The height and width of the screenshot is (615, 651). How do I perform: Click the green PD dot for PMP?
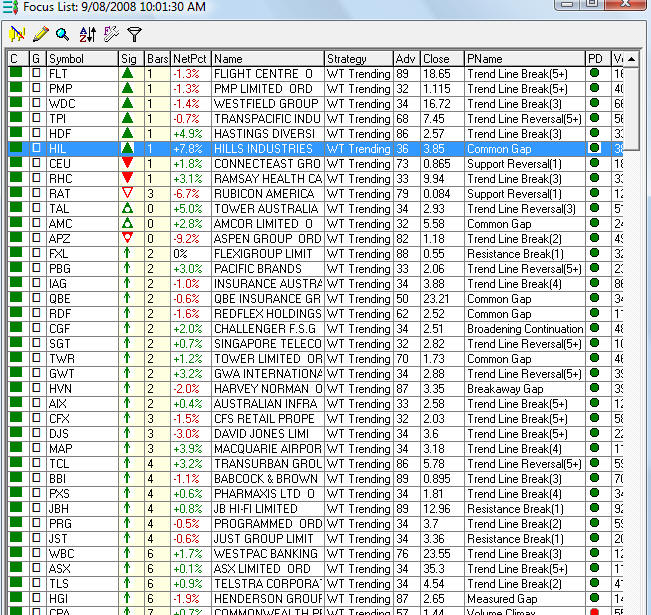point(594,88)
